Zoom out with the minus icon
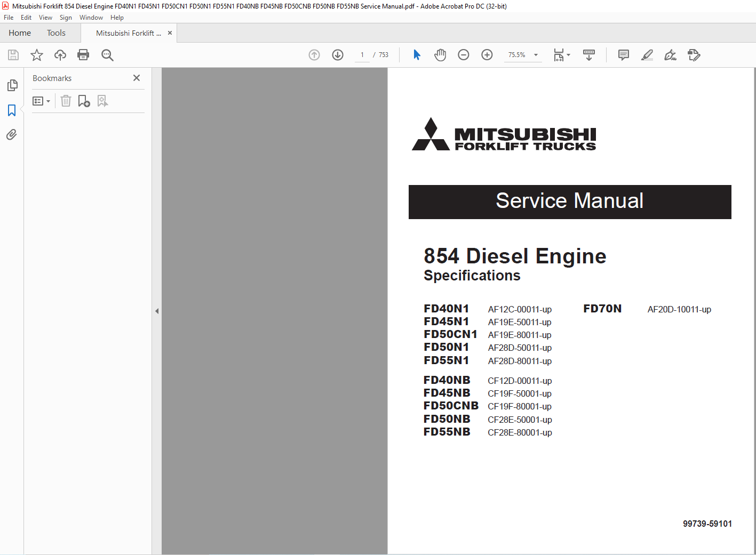 (x=464, y=55)
